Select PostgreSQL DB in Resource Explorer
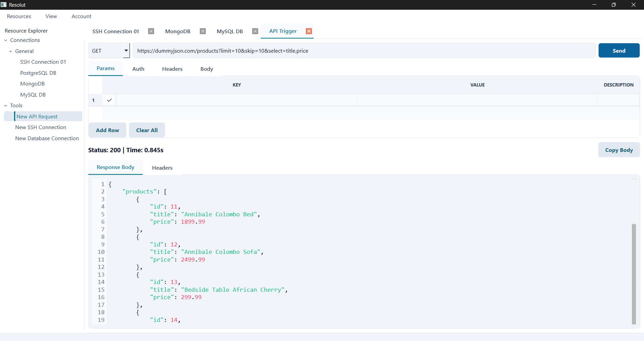 [x=38, y=73]
